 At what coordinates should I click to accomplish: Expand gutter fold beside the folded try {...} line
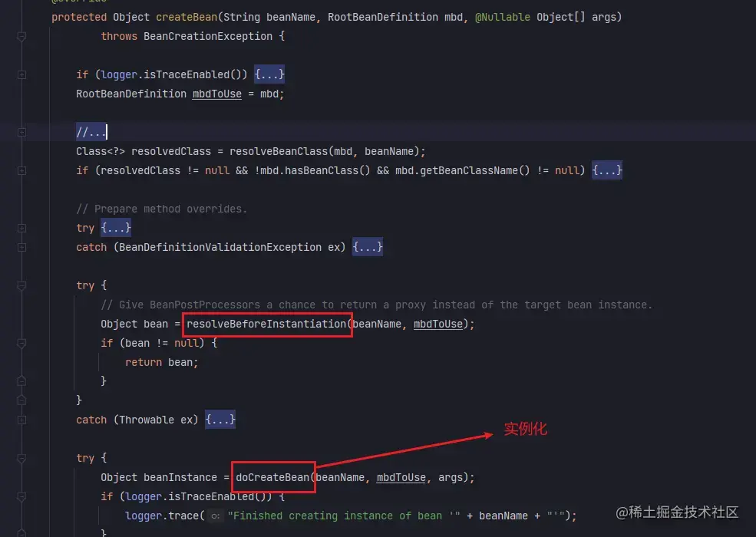[21, 228]
